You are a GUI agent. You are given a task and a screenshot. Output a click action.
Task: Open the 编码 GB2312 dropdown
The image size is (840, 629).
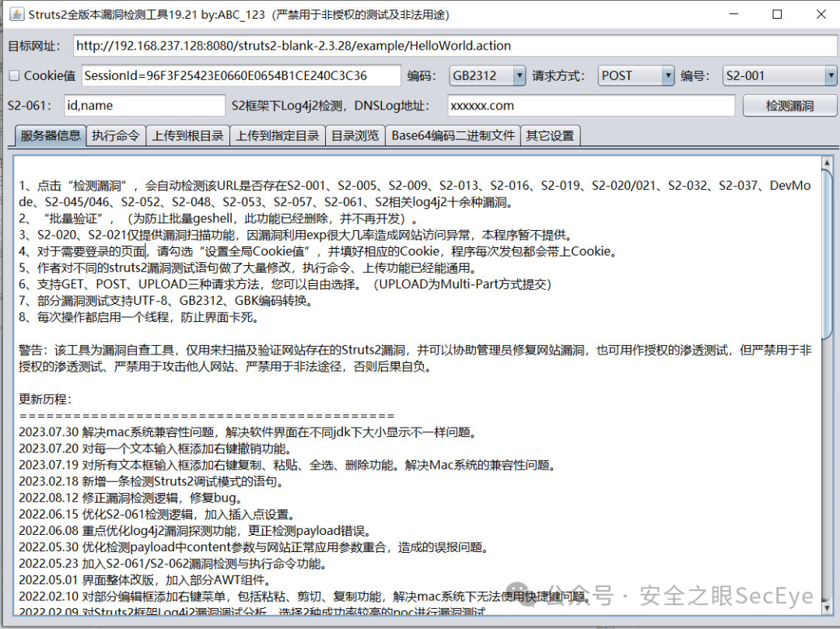point(488,75)
